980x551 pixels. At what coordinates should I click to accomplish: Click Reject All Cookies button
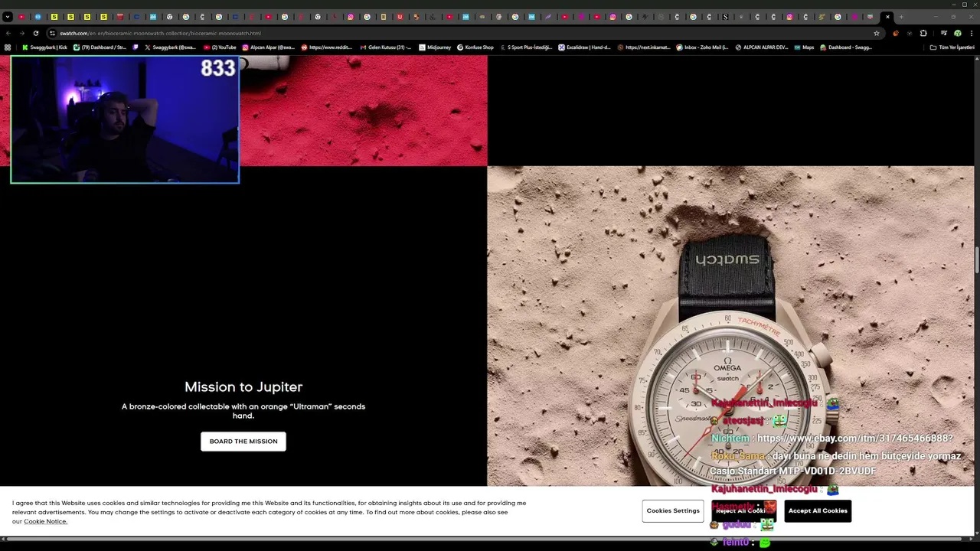click(743, 510)
